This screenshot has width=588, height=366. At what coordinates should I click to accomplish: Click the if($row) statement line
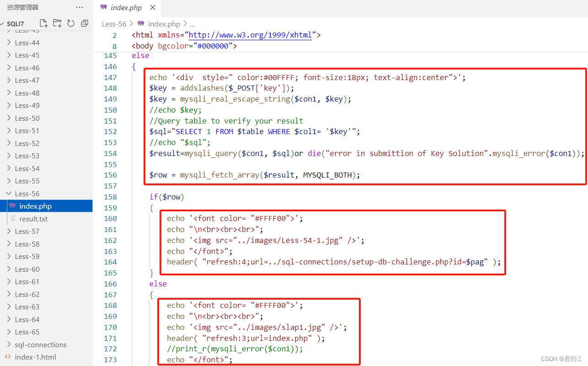point(166,197)
